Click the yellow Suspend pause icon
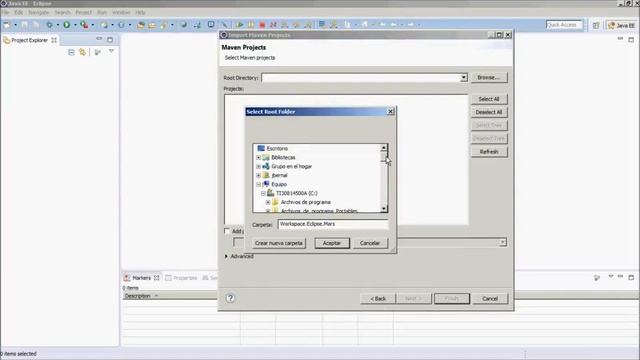 click(x=251, y=25)
